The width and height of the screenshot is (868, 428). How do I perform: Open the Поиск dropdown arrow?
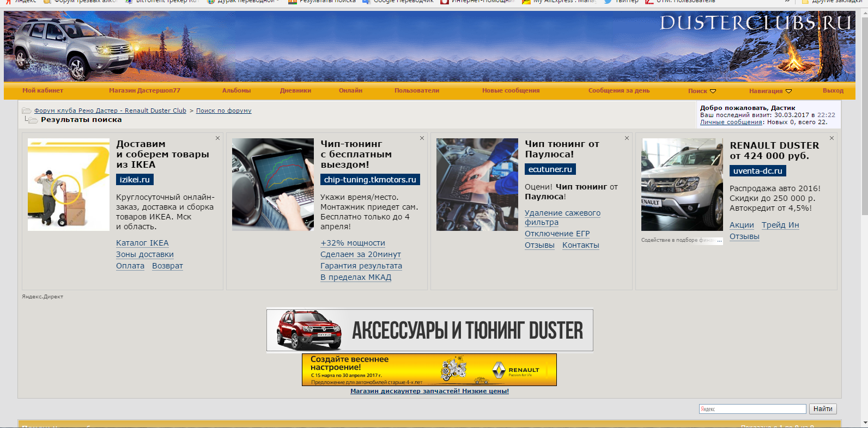[713, 91]
